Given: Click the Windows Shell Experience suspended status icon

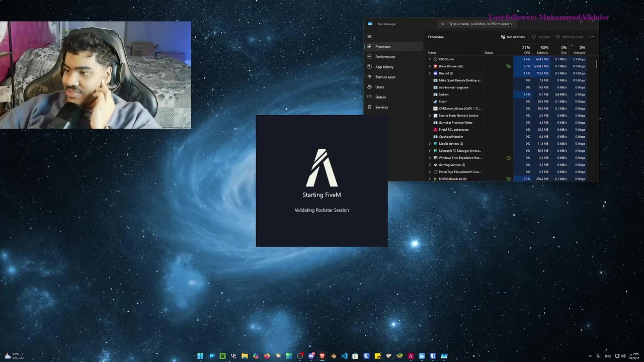Looking at the screenshot, I should (509, 158).
